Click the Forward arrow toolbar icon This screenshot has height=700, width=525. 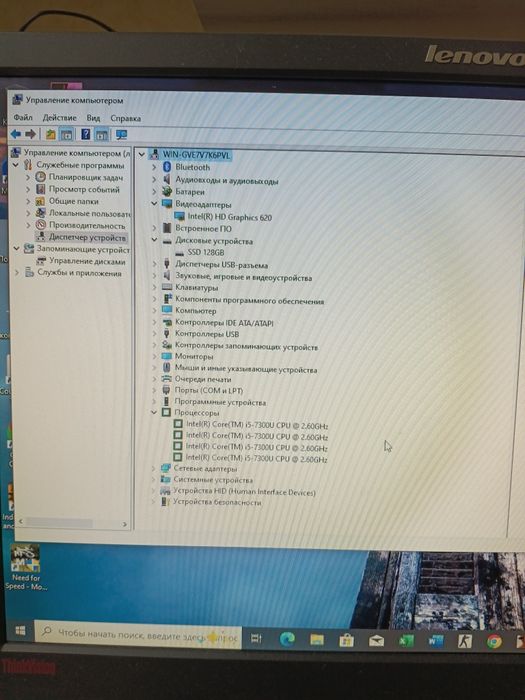[x=30, y=134]
